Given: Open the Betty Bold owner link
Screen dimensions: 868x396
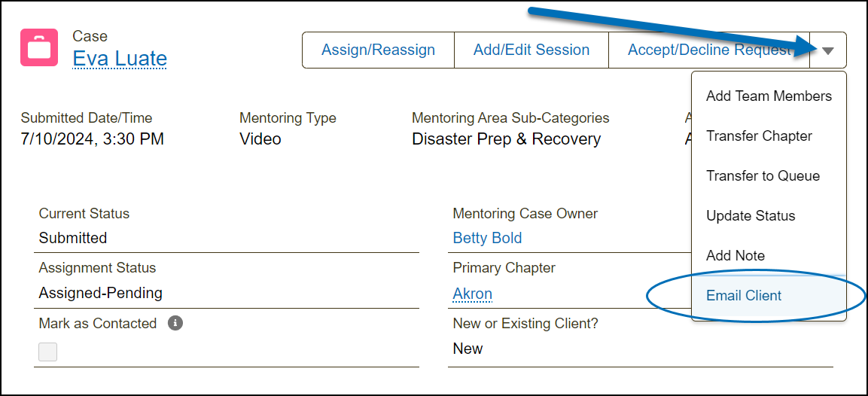Looking at the screenshot, I should coord(487,238).
